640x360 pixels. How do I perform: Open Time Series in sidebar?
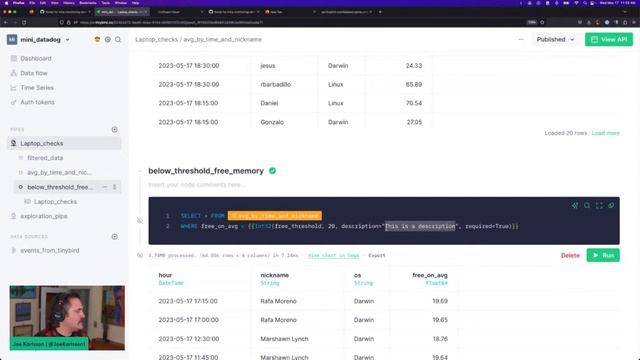click(37, 88)
